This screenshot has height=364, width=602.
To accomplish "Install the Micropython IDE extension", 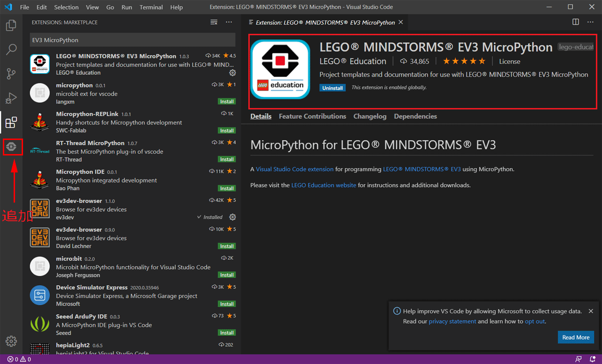I will [227, 188].
